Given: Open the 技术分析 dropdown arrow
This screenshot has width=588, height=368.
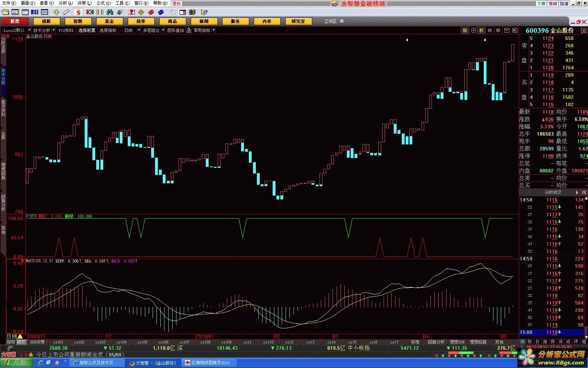Looking at the screenshot, I should click(53, 30).
